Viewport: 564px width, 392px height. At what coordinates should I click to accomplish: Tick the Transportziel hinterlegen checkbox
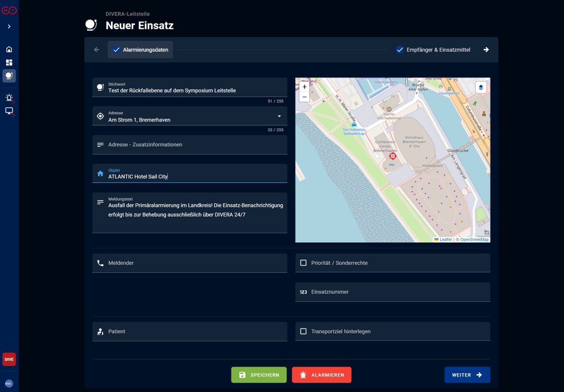coord(303,331)
